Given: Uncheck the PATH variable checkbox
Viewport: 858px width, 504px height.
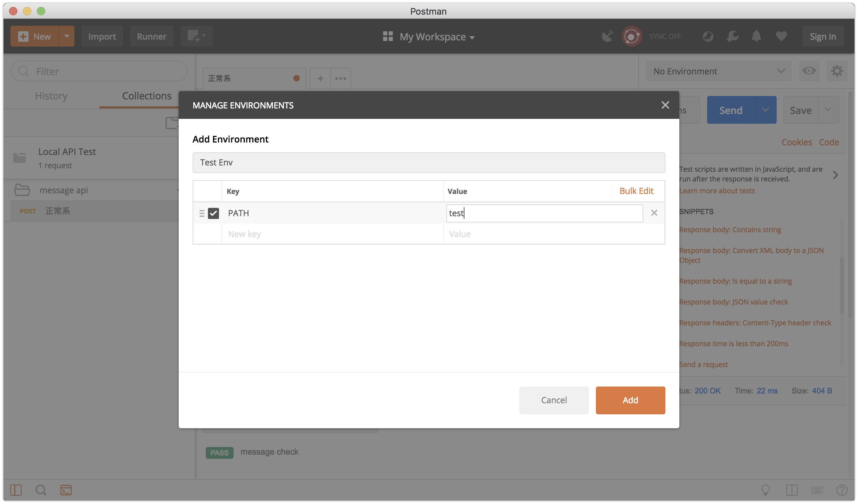Looking at the screenshot, I should (213, 213).
